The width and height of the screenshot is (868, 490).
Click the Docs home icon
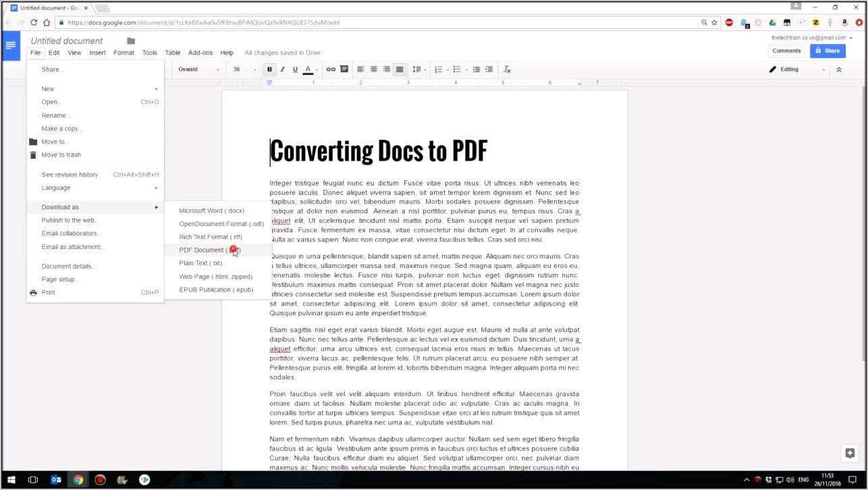(11, 46)
